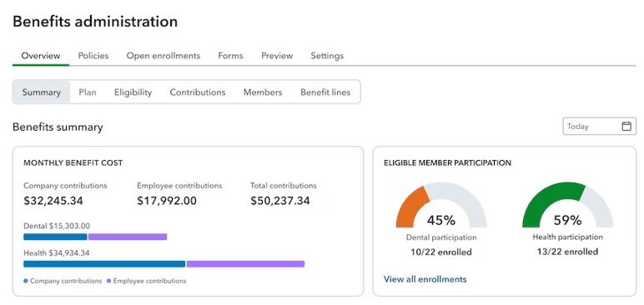Click the Benefits summary heading
Image resolution: width=644 pixels, height=305 pixels.
click(58, 127)
